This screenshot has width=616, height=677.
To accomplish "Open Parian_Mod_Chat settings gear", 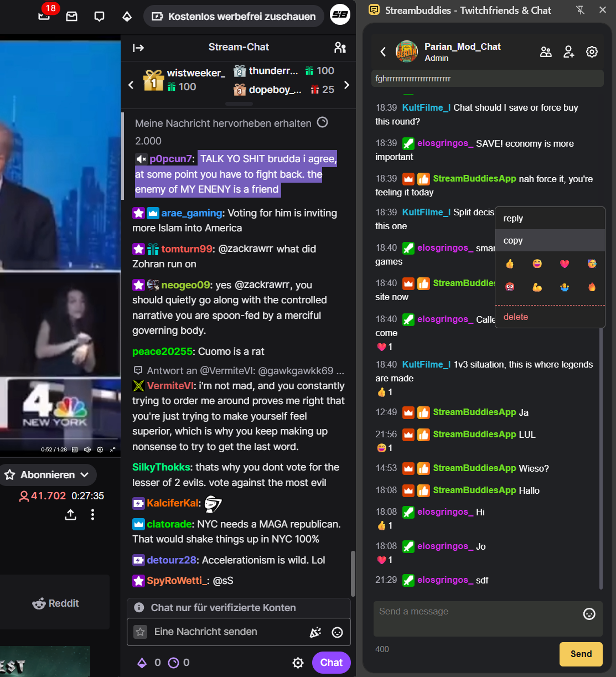I will pyautogui.click(x=592, y=52).
